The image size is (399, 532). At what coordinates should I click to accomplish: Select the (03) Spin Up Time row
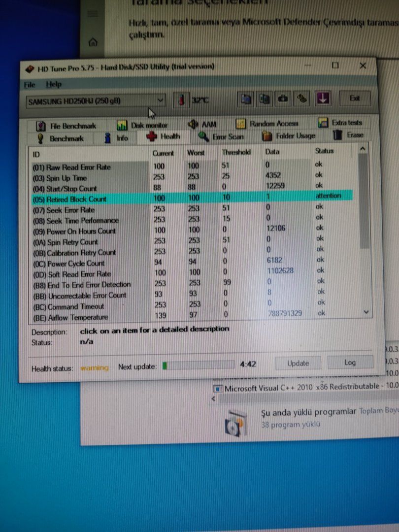192,177
